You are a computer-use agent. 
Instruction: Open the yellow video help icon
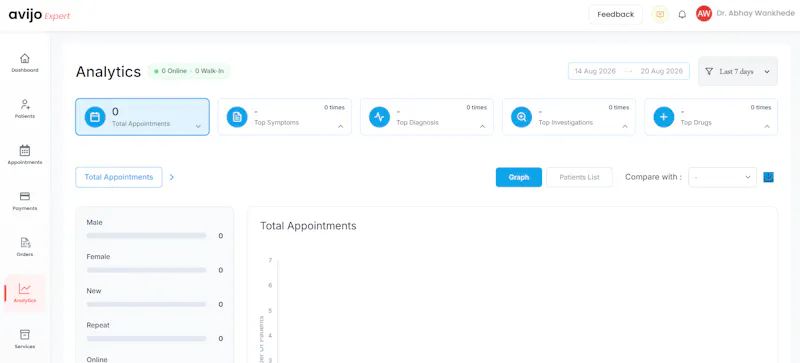pyautogui.click(x=660, y=14)
